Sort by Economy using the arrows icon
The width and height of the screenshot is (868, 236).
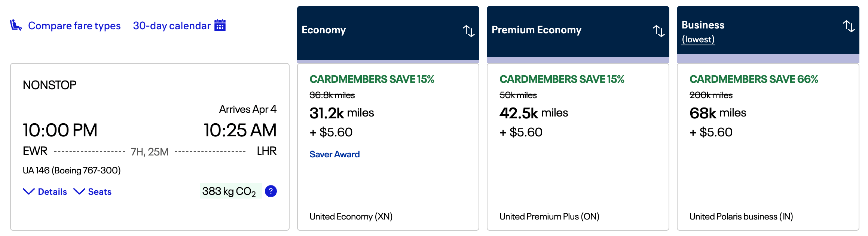[468, 31]
